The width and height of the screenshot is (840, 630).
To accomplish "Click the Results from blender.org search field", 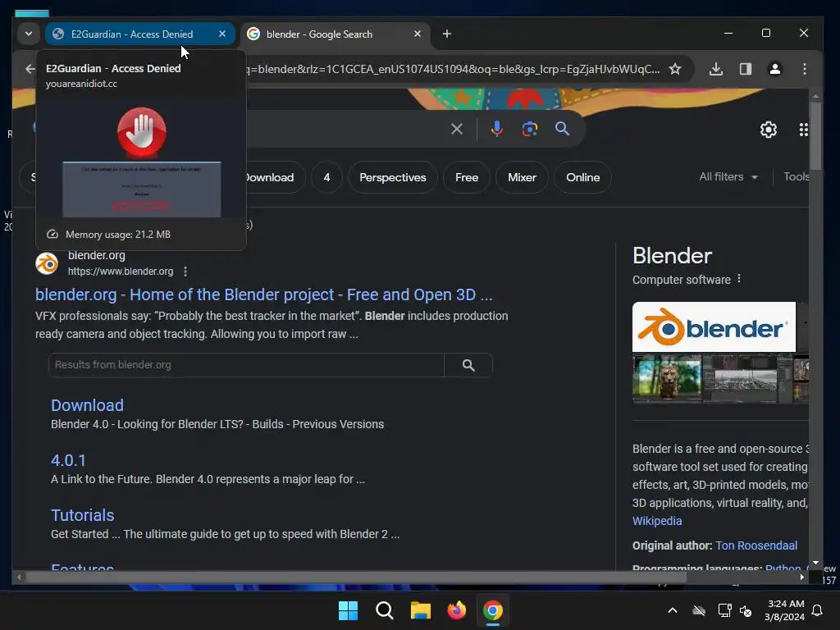I will 246,365.
